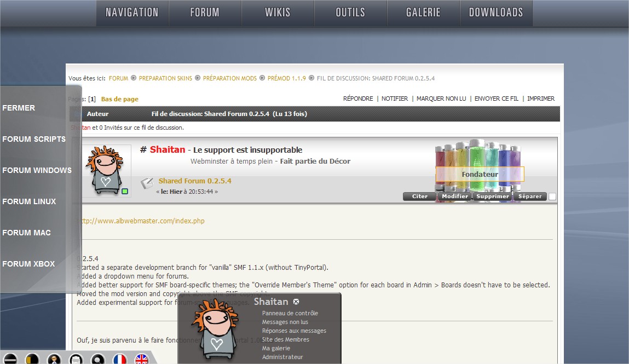Select FORUM LINUX in the side menu

pyautogui.click(x=29, y=201)
